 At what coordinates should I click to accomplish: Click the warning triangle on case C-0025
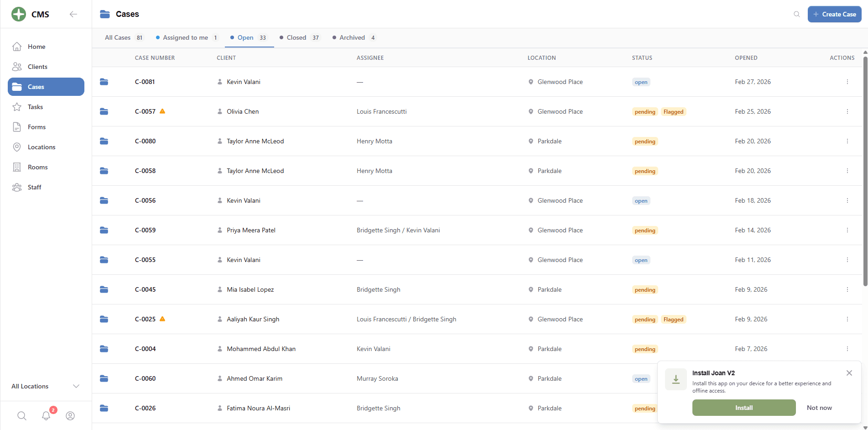162,319
